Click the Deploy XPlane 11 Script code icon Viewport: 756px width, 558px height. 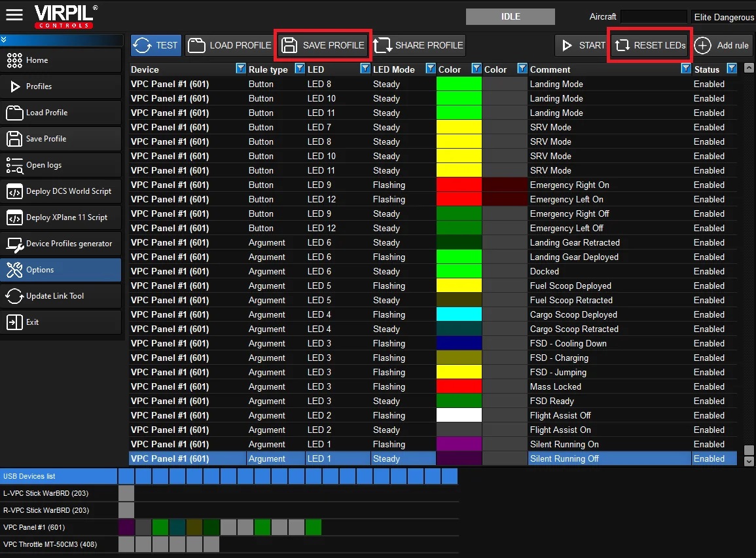(14, 217)
